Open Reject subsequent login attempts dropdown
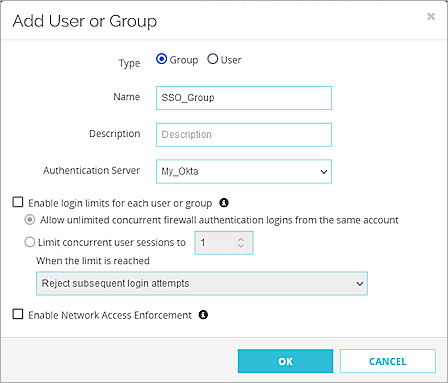 pos(202,283)
